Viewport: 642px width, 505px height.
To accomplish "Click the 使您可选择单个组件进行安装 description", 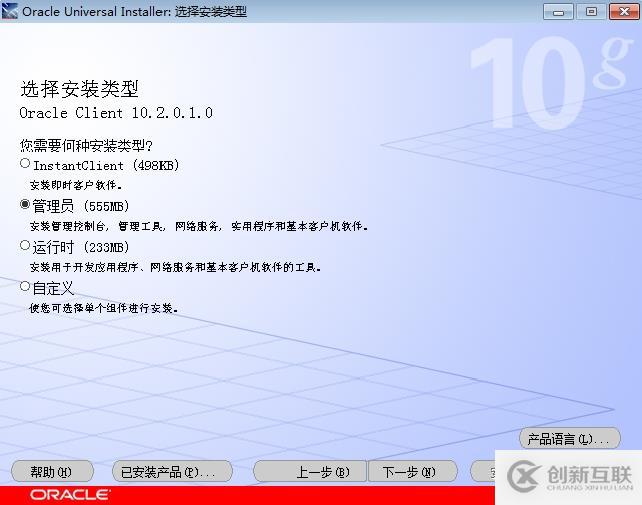I will [103, 308].
